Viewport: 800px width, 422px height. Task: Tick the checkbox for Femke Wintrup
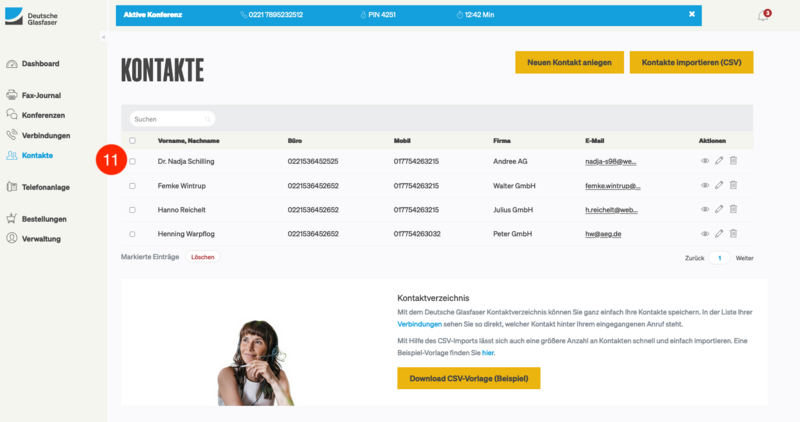(x=132, y=185)
